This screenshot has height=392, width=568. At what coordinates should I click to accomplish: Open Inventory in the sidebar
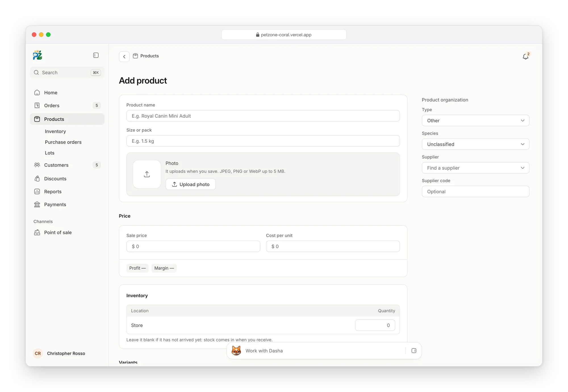click(x=55, y=131)
